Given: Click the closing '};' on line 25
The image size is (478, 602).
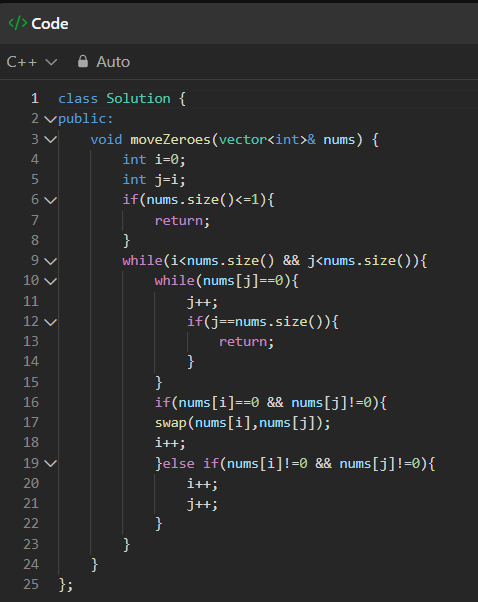Looking at the screenshot, I should click(66, 585).
